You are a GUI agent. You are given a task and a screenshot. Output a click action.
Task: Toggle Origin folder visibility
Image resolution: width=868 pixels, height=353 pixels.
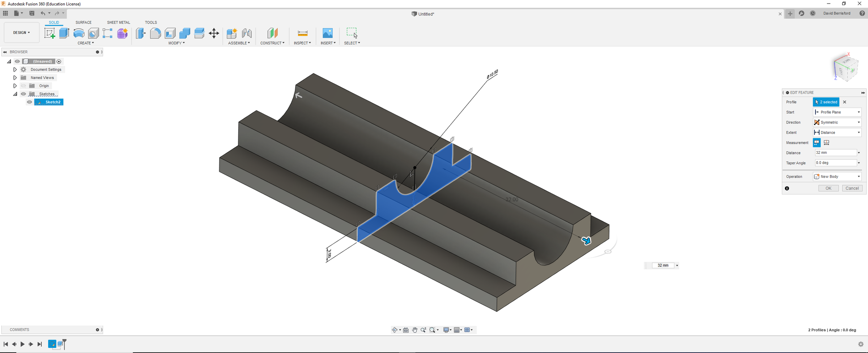pos(24,86)
